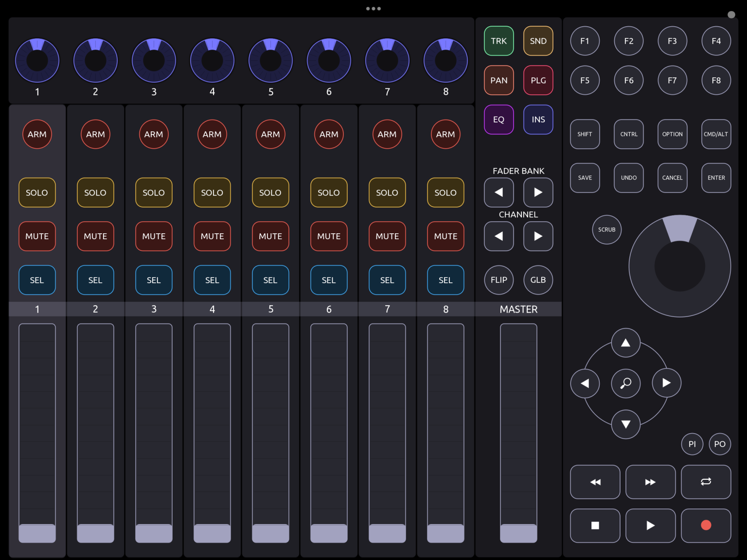Switch to PAN assignment mode

coord(499,80)
